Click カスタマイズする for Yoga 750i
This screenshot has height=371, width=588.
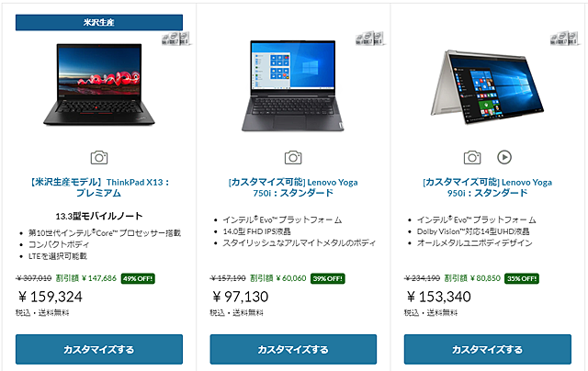click(293, 349)
